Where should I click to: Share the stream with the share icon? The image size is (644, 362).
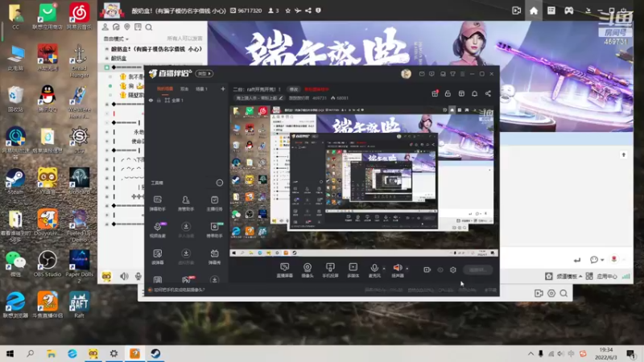[x=488, y=93]
